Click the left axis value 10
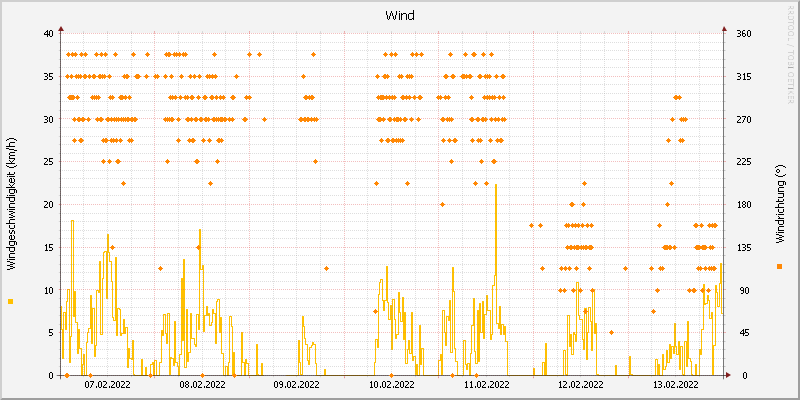Screen dimensions: 800x400 (48, 290)
